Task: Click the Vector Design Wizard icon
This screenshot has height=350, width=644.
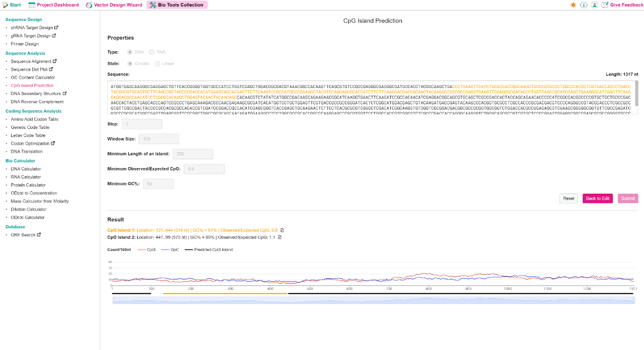Action: click(89, 5)
